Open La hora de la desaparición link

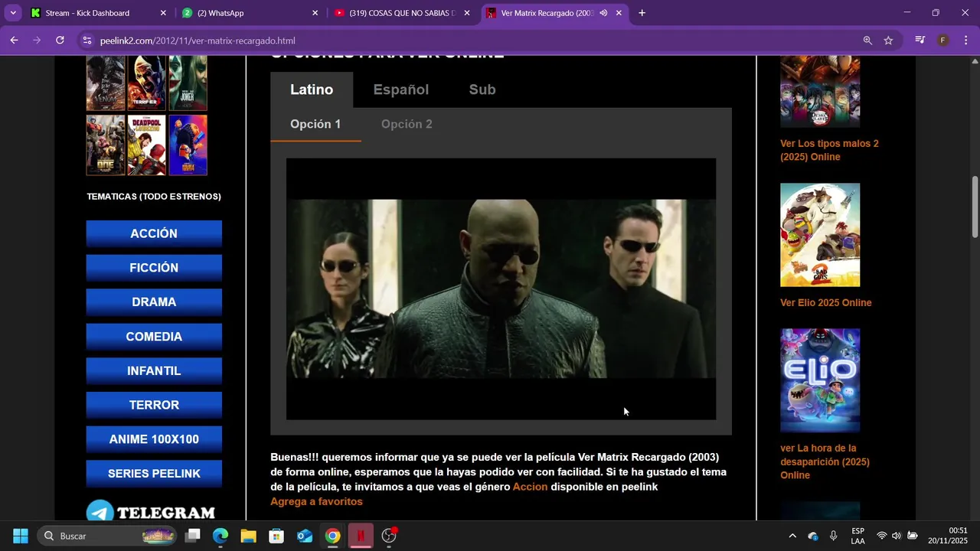click(x=825, y=461)
